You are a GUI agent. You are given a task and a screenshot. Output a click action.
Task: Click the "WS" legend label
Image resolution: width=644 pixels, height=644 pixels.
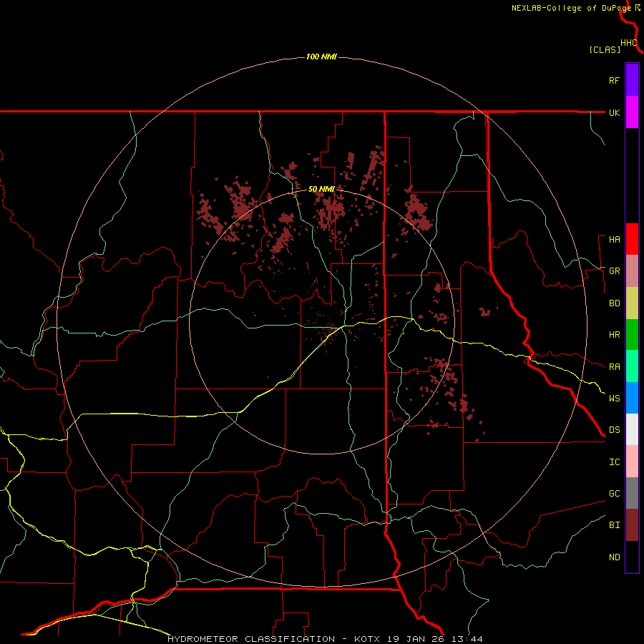614,399
